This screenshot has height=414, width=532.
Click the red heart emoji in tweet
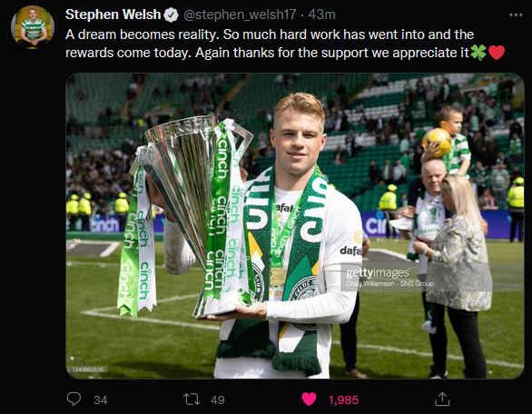[497, 53]
